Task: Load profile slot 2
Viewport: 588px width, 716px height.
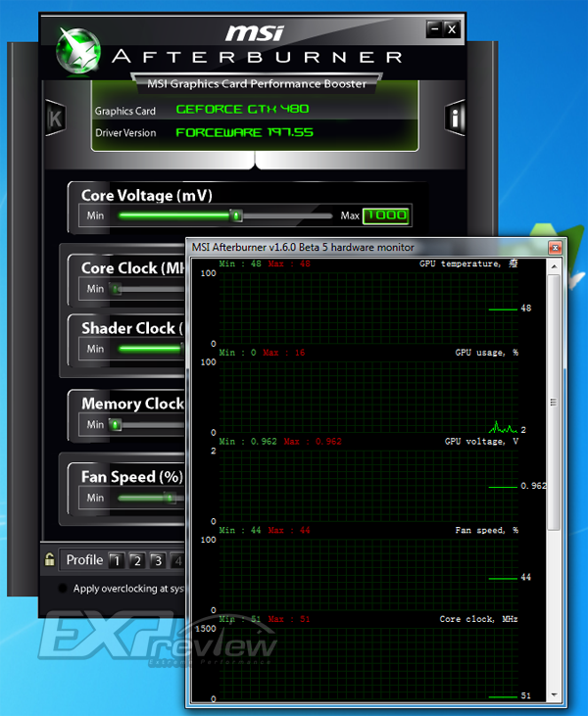Action: (137, 560)
